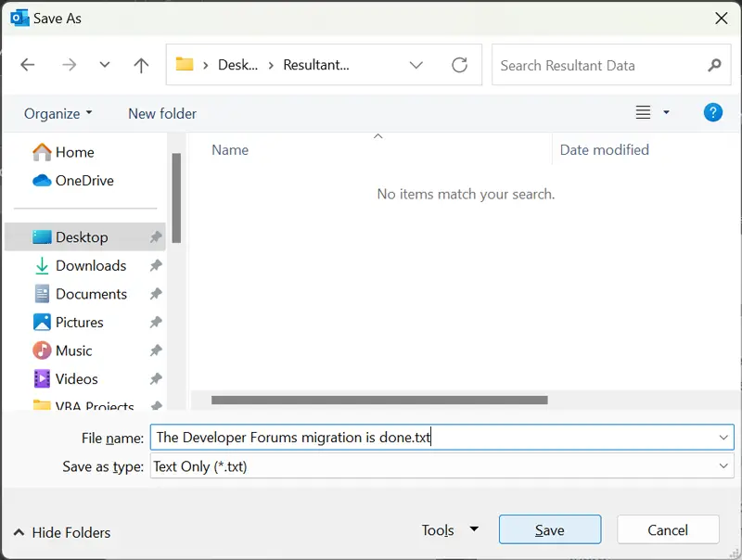Select the Documents folder in sidebar

click(x=90, y=294)
